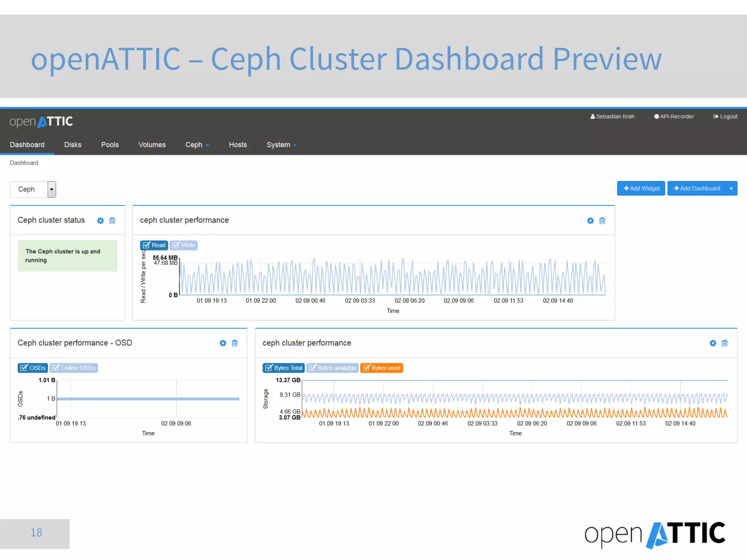
Task: Open the Disks page
Action: [73, 145]
